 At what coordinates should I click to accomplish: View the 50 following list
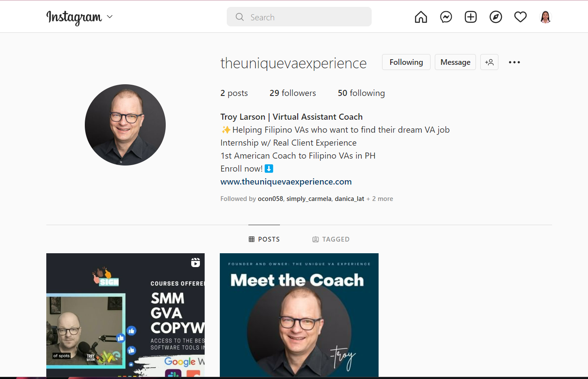[361, 93]
